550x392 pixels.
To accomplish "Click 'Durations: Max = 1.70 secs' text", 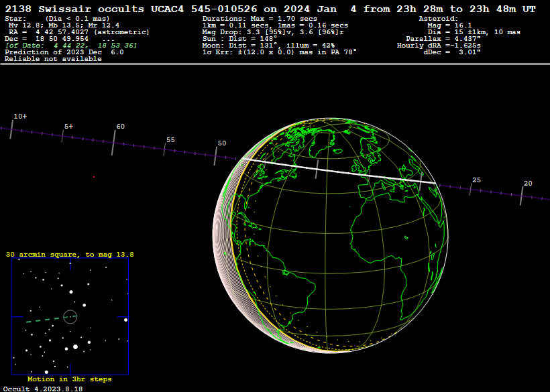I will click(260, 19).
